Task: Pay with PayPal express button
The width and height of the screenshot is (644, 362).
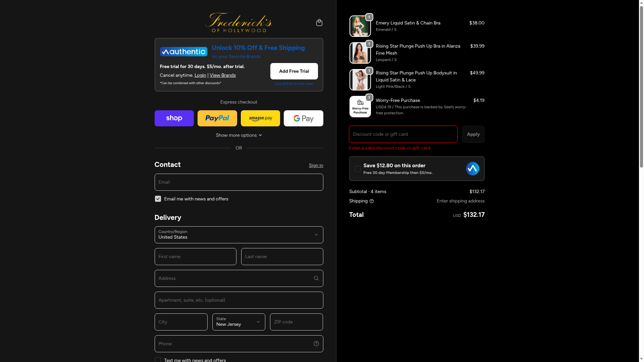Action: pyautogui.click(x=217, y=118)
